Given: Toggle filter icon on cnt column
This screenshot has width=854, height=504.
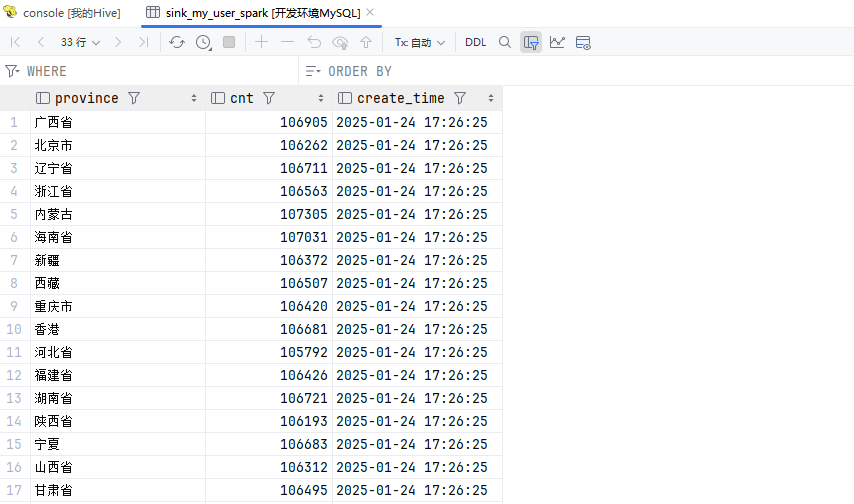Looking at the screenshot, I should click(x=268, y=98).
